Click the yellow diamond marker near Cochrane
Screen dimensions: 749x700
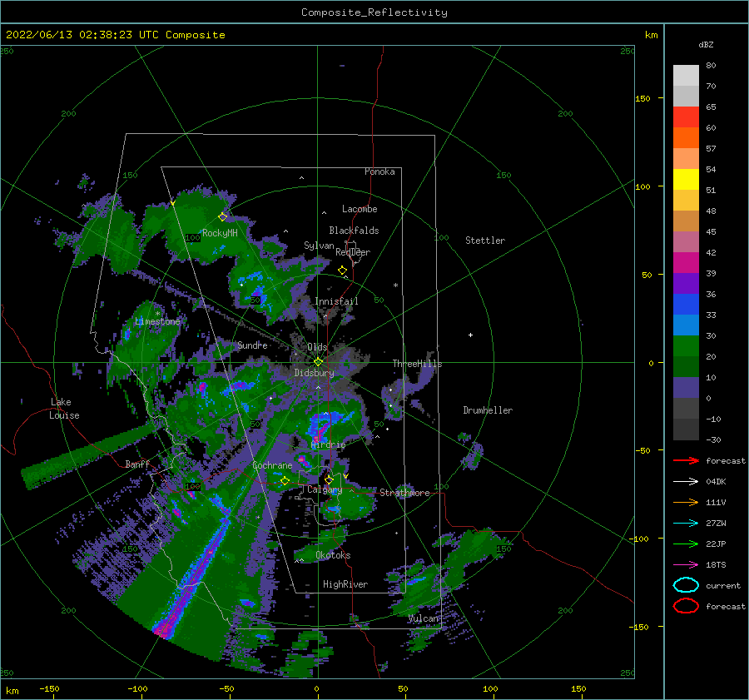coord(285,481)
